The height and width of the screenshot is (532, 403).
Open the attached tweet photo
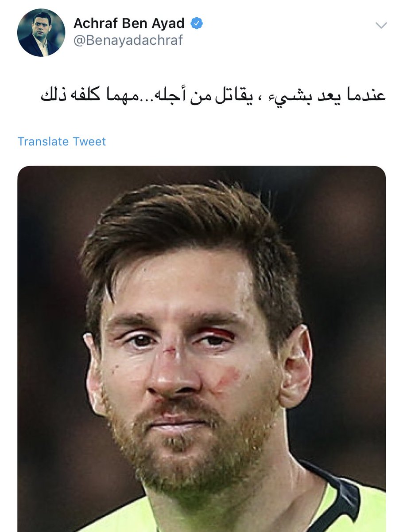[x=201, y=349]
